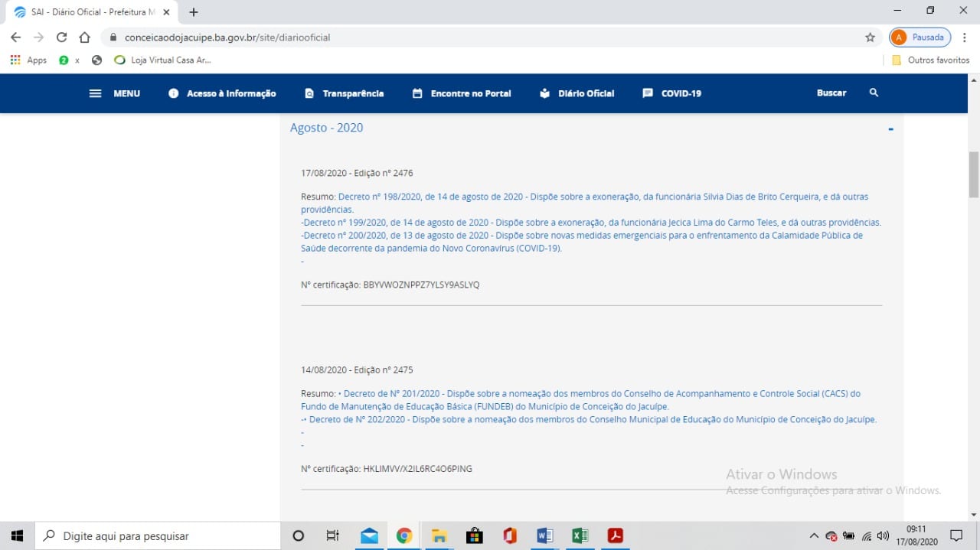Click the Buscar search field

click(831, 93)
